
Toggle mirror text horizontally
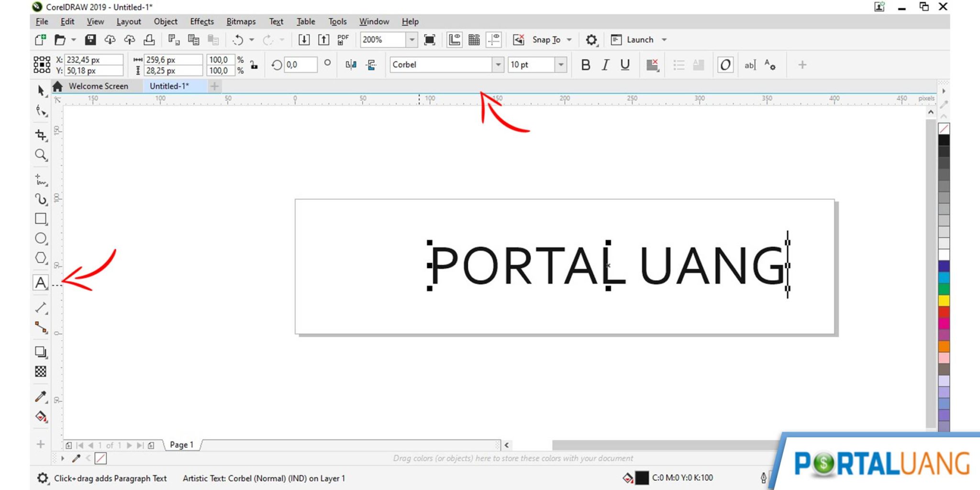tap(351, 65)
